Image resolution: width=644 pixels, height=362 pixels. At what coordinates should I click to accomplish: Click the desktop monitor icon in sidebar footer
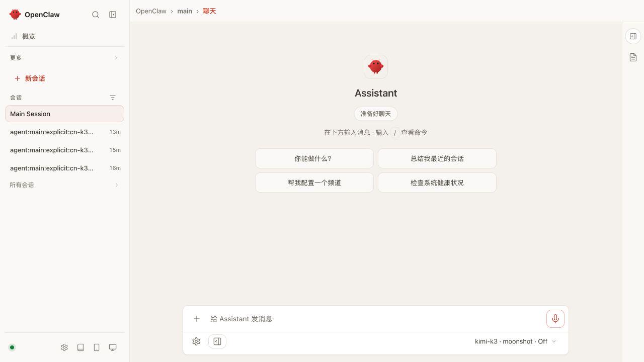[x=113, y=347]
